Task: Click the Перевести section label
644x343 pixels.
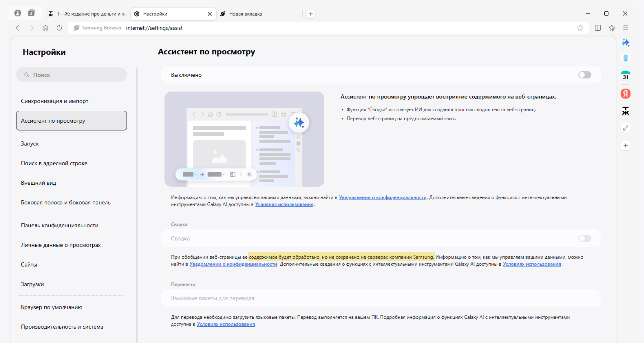Action: pyautogui.click(x=183, y=284)
